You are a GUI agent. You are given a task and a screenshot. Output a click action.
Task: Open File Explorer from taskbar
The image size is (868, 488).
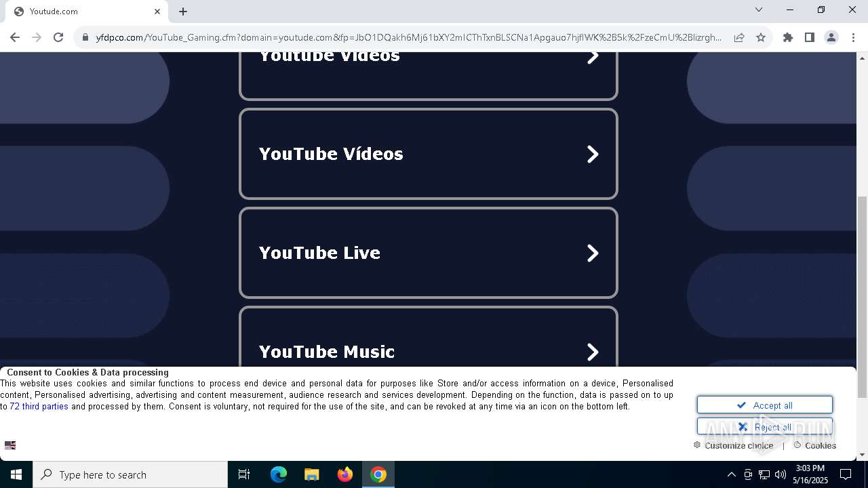(x=311, y=474)
